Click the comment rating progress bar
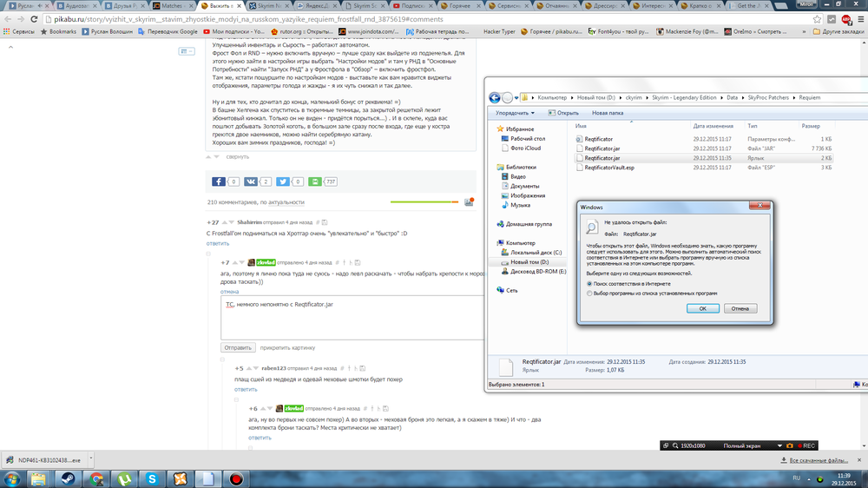868x488 pixels. (x=424, y=202)
